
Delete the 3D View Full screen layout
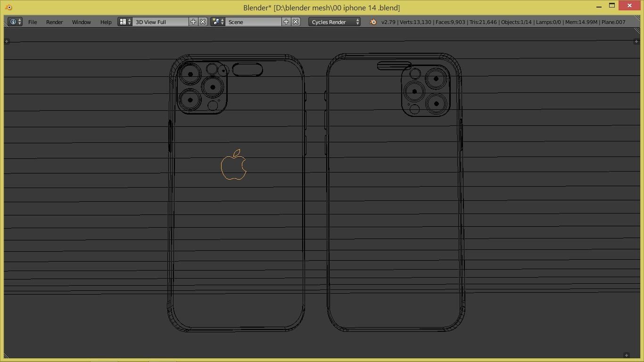pyautogui.click(x=203, y=22)
